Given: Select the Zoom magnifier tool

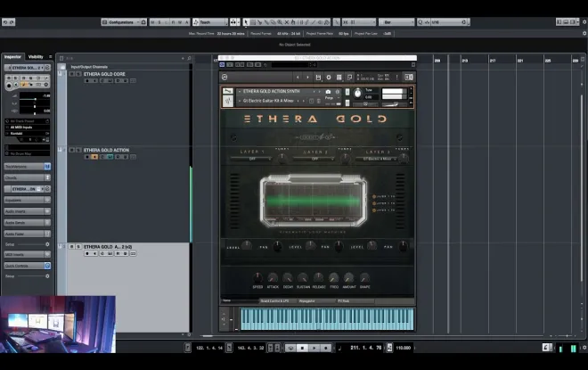Looking at the screenshot, I should click(280, 22).
